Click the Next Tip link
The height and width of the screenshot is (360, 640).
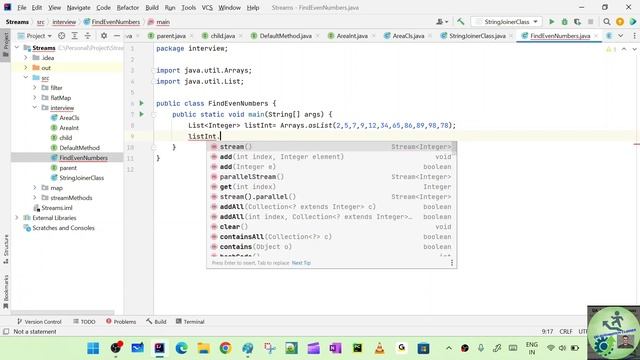click(301, 263)
